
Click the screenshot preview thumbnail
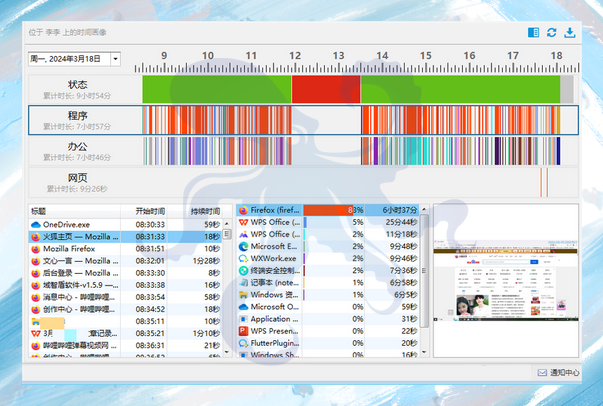[505, 282]
